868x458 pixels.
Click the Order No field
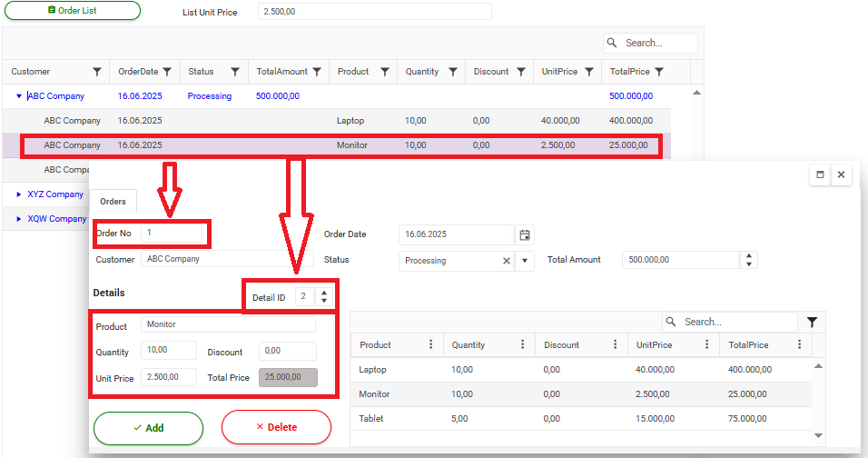tap(172, 233)
